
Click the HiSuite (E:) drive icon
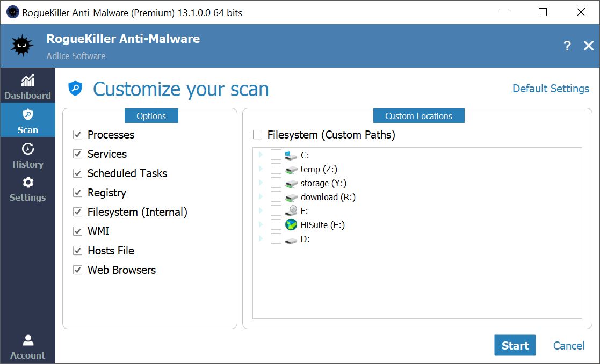pos(291,225)
